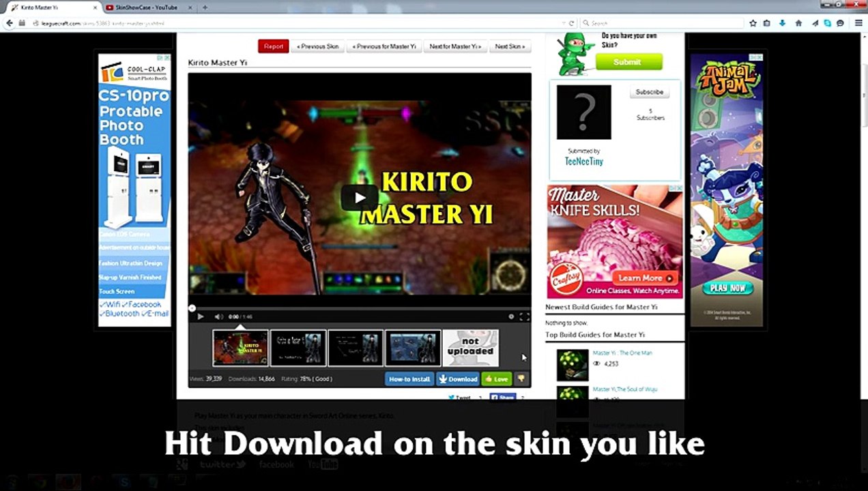Click the 'Downloads: 14,866' counter
Viewport: 868px width, 491px height.
tap(252, 378)
